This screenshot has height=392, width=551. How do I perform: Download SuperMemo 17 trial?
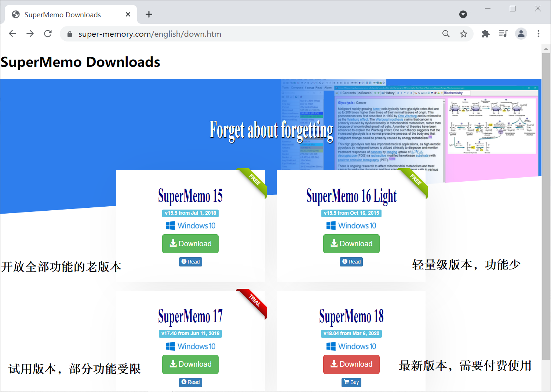click(190, 364)
